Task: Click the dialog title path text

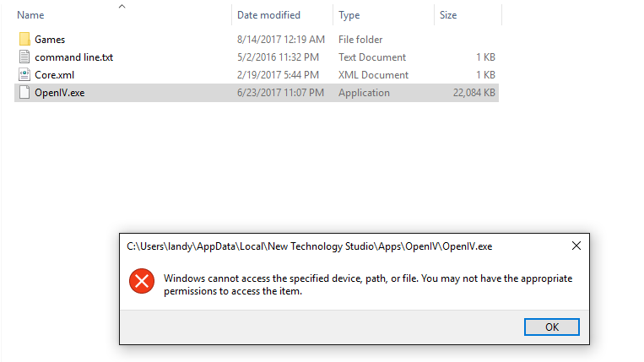Action: pyautogui.click(x=309, y=246)
